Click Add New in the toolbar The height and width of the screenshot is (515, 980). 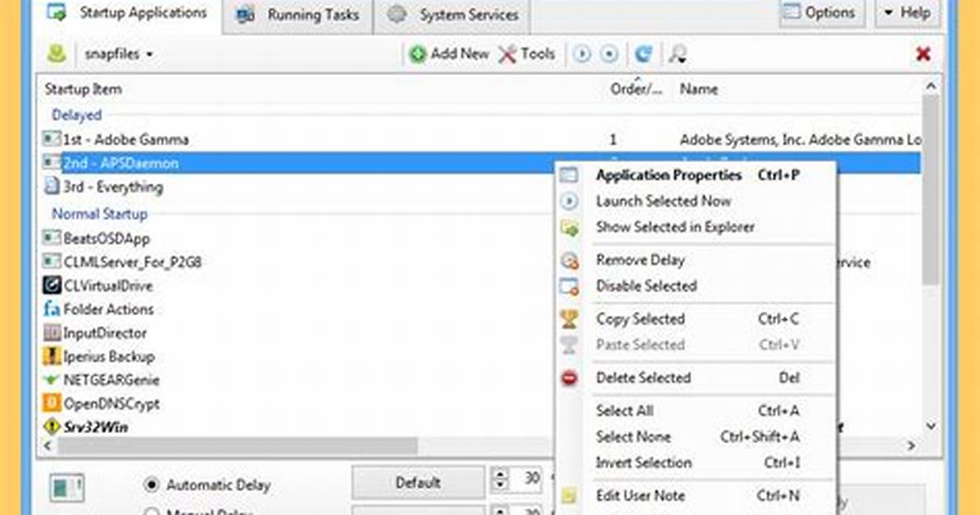coord(449,54)
